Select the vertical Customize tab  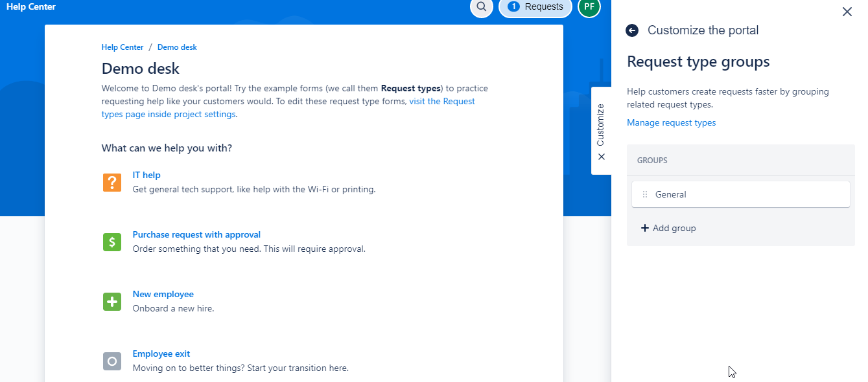[x=600, y=129]
